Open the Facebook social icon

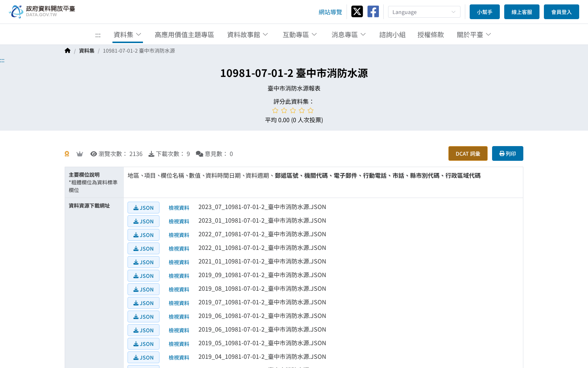tap(373, 11)
